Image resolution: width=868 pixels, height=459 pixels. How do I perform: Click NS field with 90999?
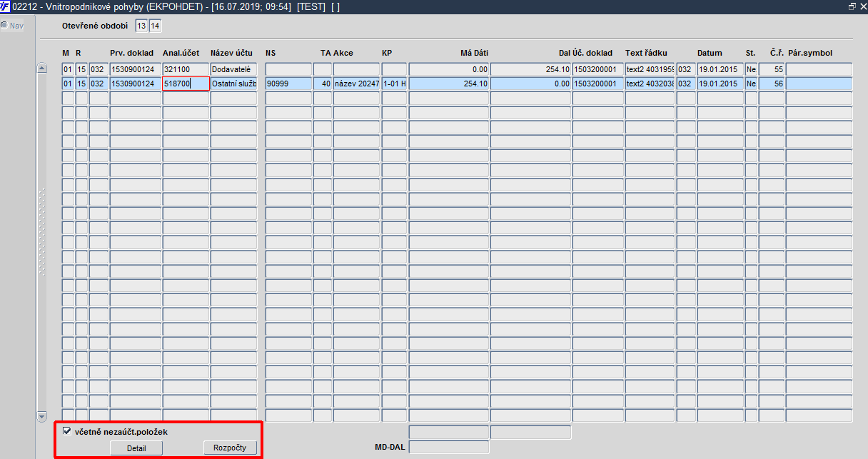pyautogui.click(x=288, y=84)
